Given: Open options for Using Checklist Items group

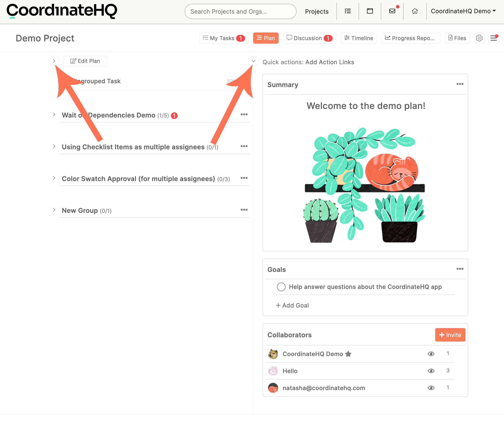Looking at the screenshot, I should point(244,146).
